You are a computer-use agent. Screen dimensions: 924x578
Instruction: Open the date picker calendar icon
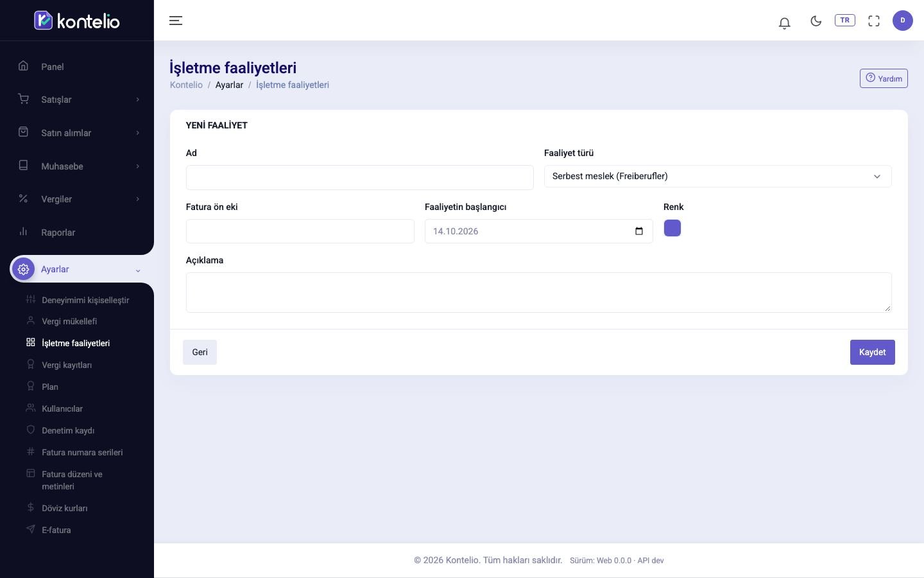point(639,231)
